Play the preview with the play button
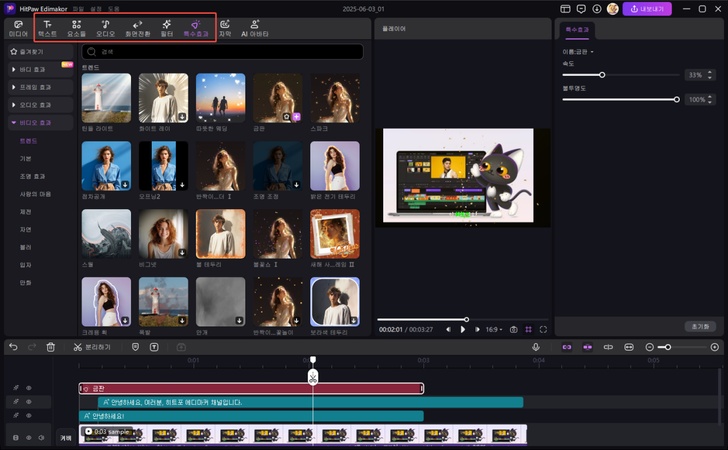 click(462, 329)
